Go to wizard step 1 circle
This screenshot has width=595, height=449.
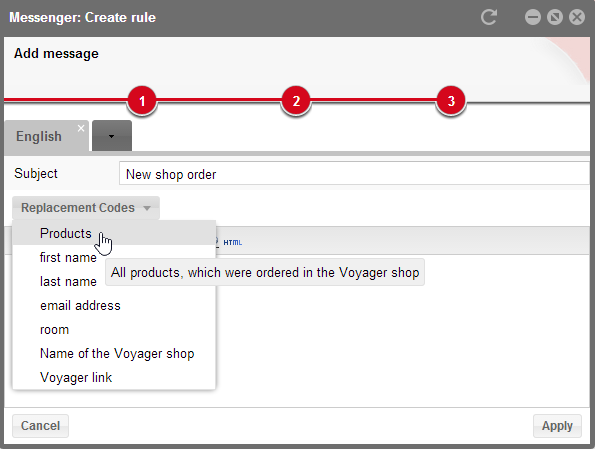click(x=142, y=101)
